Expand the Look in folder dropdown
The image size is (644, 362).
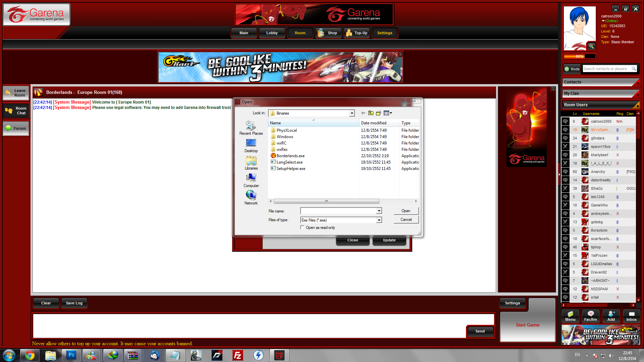[352, 113]
